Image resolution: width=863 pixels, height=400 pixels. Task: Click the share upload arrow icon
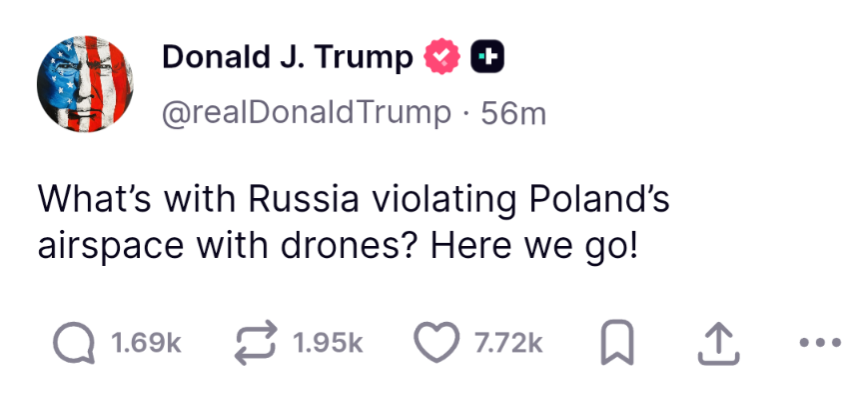click(717, 343)
